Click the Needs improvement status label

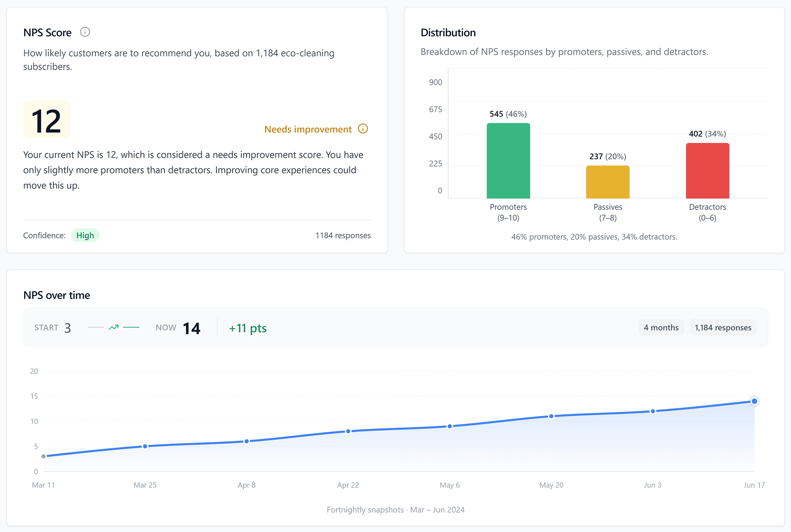pyautogui.click(x=308, y=129)
